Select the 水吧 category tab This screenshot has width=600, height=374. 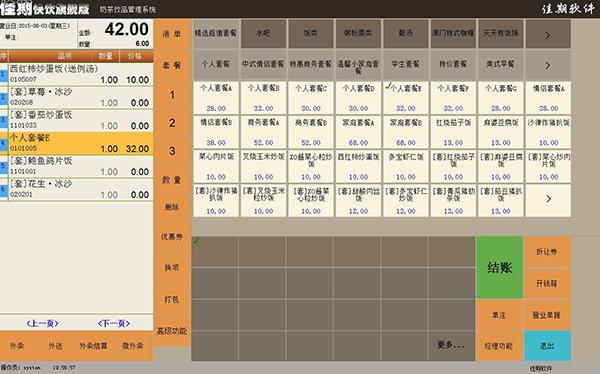pyautogui.click(x=264, y=34)
